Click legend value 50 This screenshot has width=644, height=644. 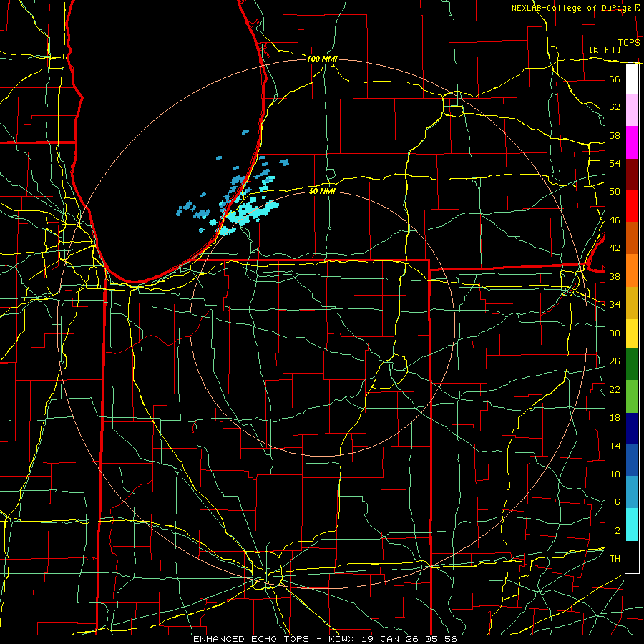tap(615, 192)
